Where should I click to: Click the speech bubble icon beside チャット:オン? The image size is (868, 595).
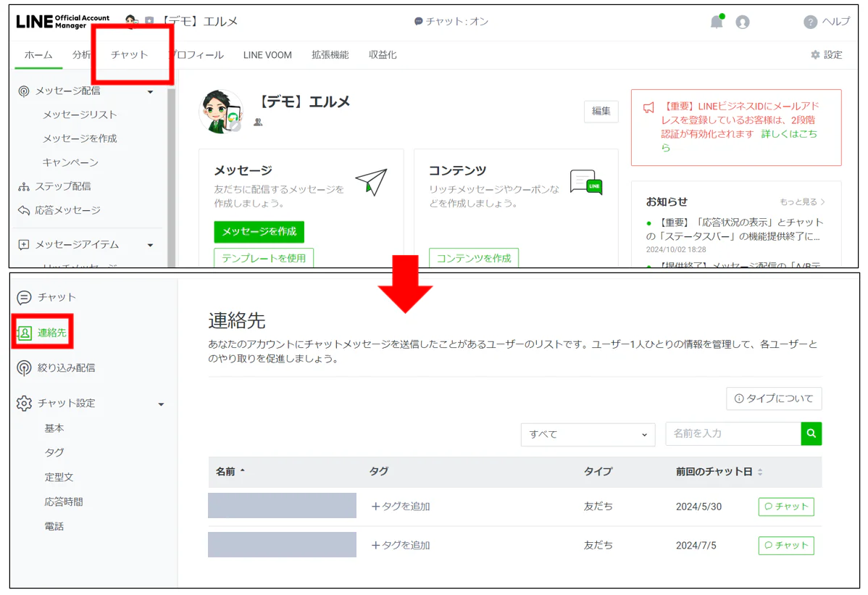pos(419,22)
